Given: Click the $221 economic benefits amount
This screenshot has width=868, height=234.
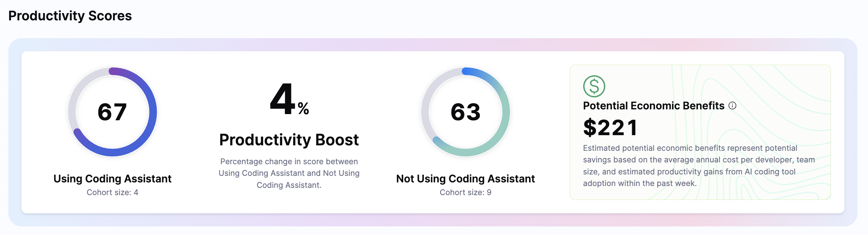Looking at the screenshot, I should pos(610,128).
